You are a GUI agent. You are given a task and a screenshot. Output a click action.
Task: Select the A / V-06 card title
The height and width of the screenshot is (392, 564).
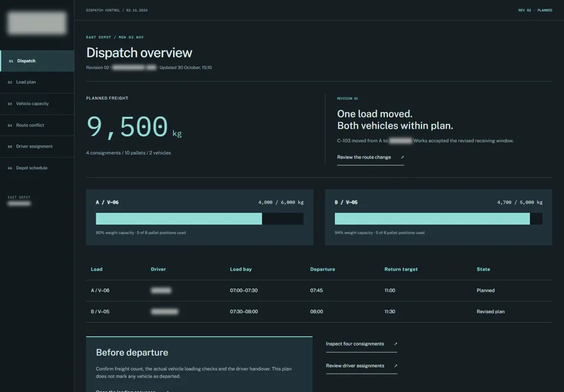[107, 202]
